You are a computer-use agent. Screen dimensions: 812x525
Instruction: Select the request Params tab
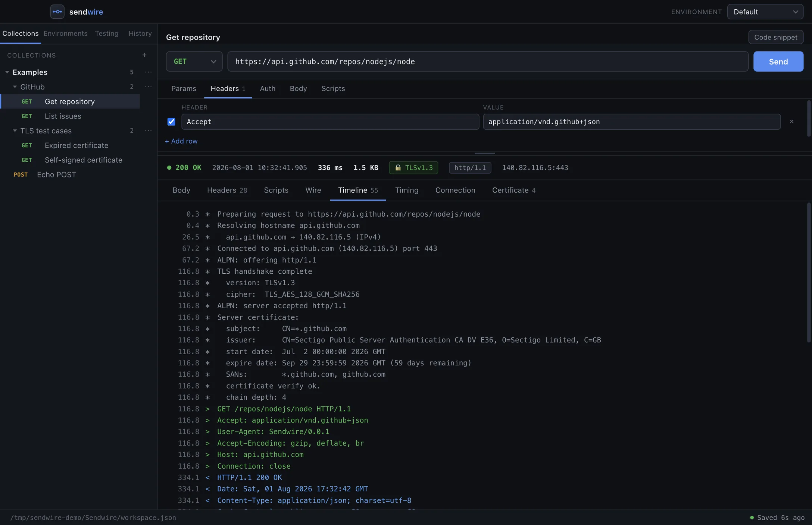tap(184, 88)
